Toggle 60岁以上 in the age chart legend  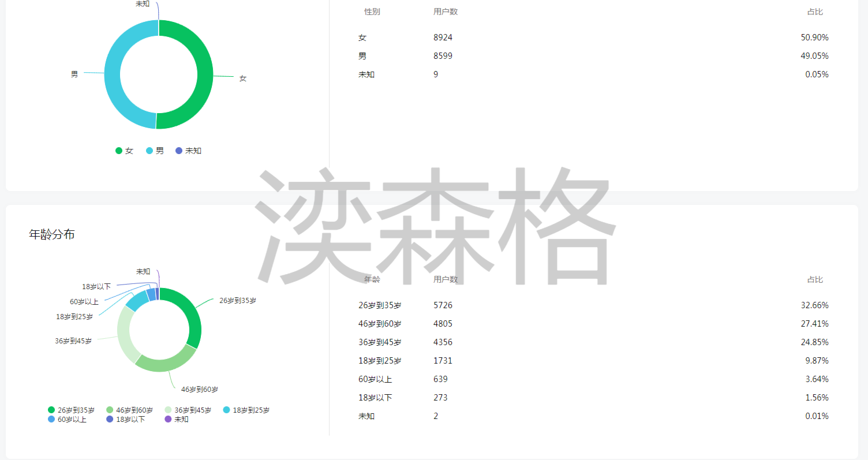(67, 420)
